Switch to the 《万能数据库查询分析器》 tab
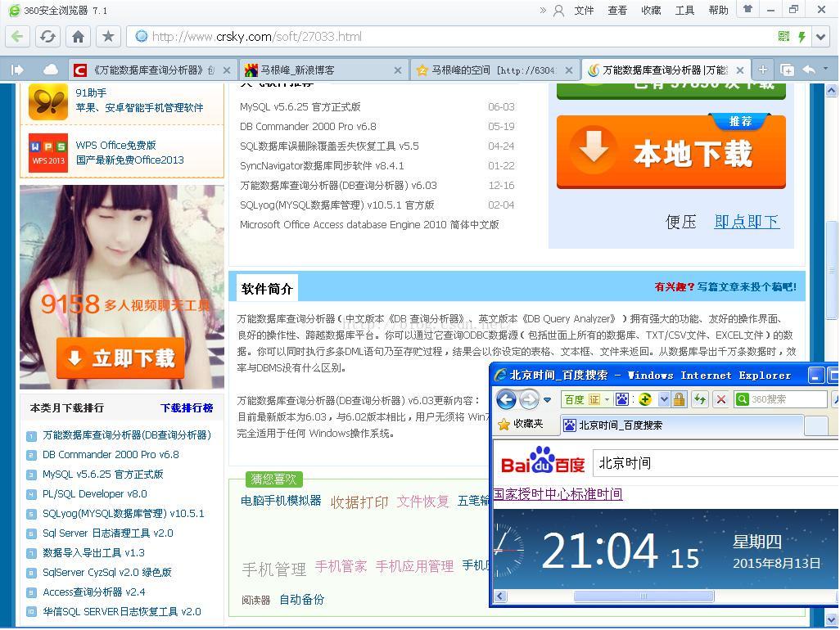Image resolution: width=840 pixels, height=630 pixels. coord(154,70)
